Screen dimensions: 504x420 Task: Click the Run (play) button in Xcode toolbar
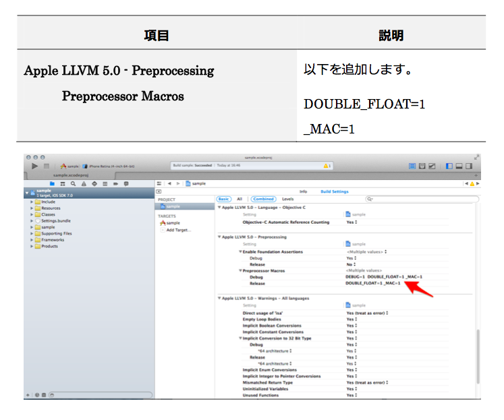pos(34,166)
